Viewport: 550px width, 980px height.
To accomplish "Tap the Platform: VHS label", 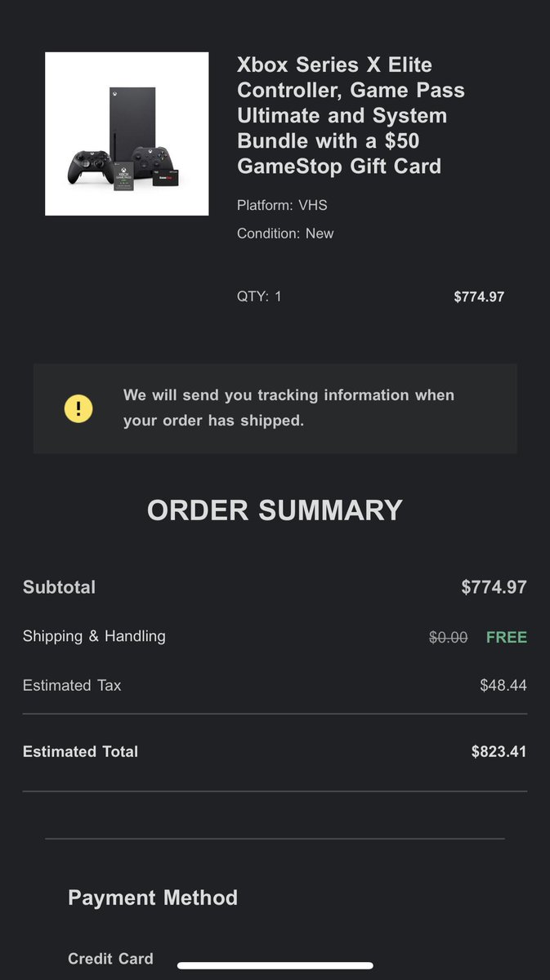I will [x=282, y=205].
